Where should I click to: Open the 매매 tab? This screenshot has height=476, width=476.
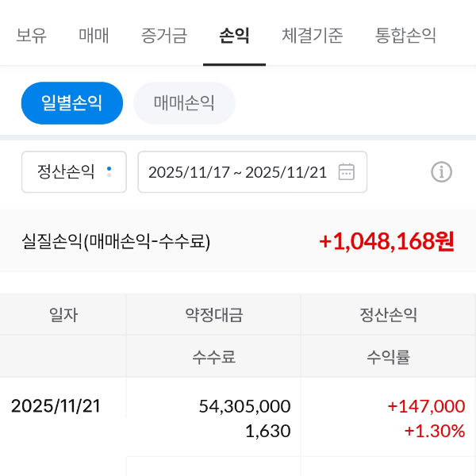coord(94,36)
